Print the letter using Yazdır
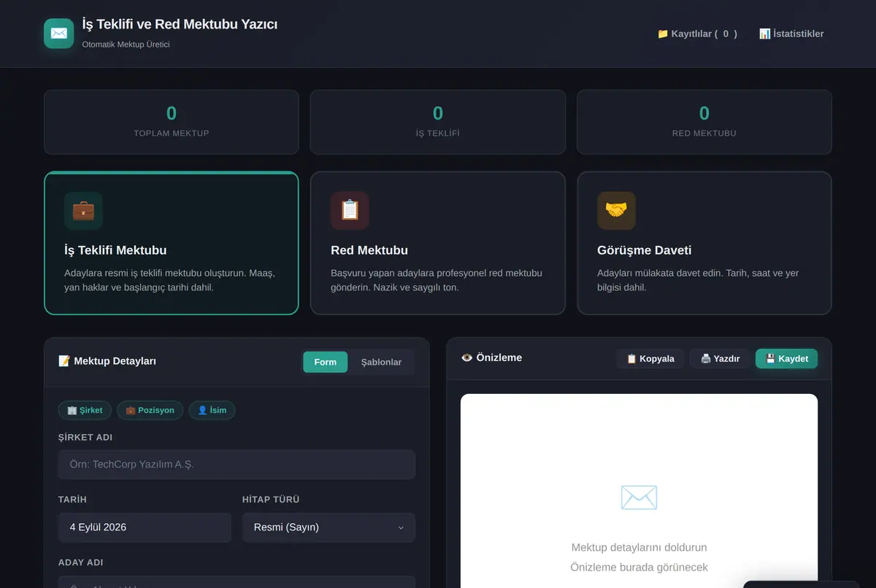The width and height of the screenshot is (876, 588). 721,359
